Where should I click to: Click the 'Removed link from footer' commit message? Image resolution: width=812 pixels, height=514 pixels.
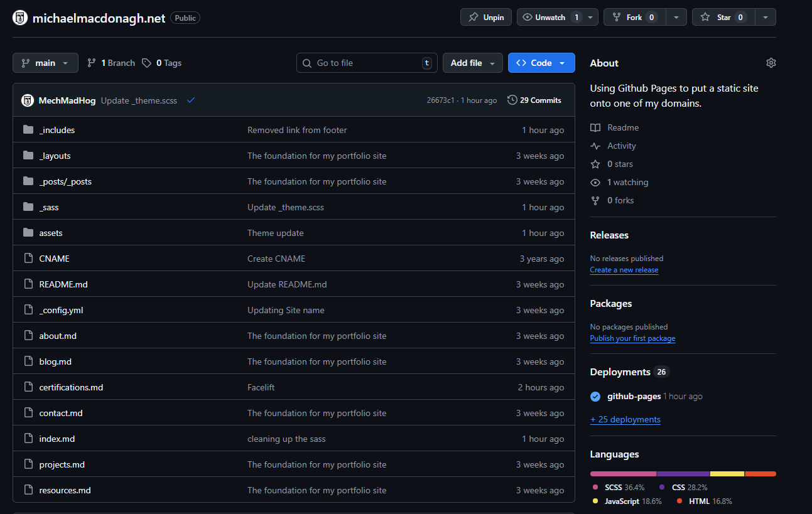click(297, 130)
